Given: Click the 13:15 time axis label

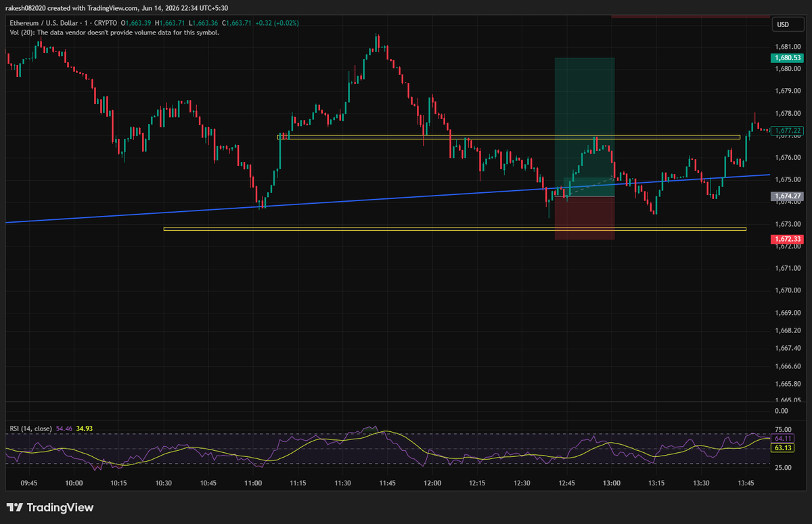Looking at the screenshot, I should (656, 483).
